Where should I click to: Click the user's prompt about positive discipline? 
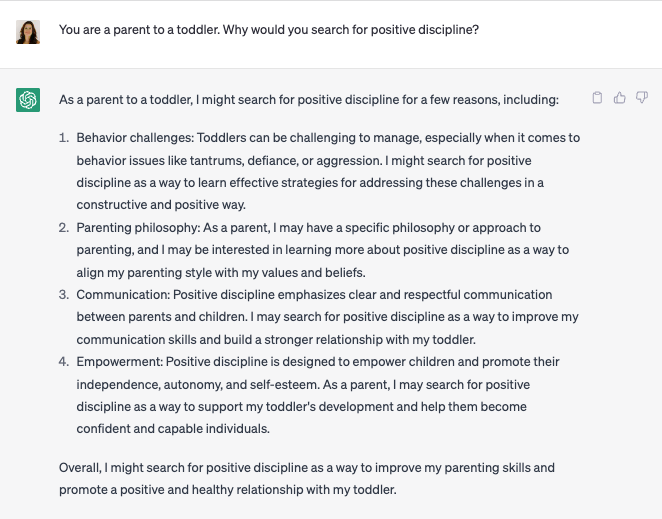coord(268,30)
